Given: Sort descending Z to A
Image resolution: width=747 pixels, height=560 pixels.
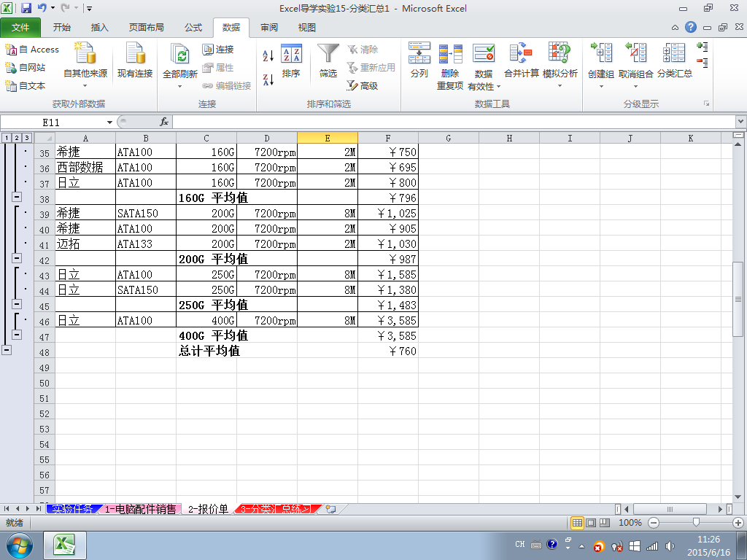Looking at the screenshot, I should [268, 79].
